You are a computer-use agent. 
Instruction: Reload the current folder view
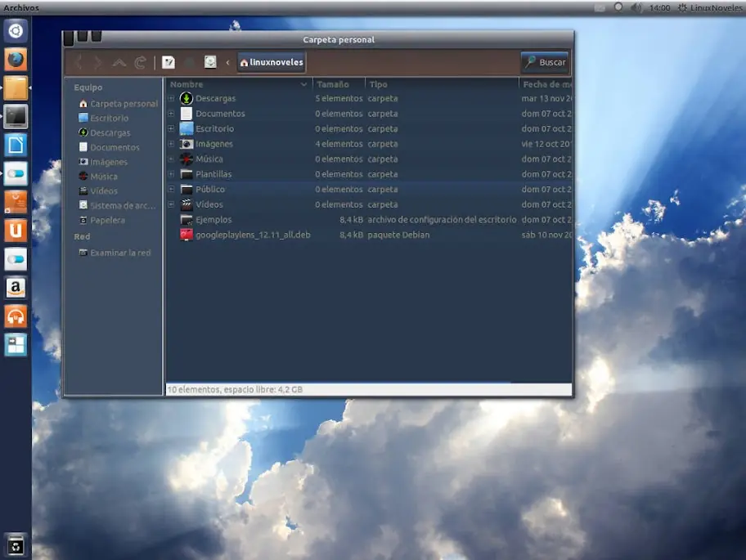[141, 62]
